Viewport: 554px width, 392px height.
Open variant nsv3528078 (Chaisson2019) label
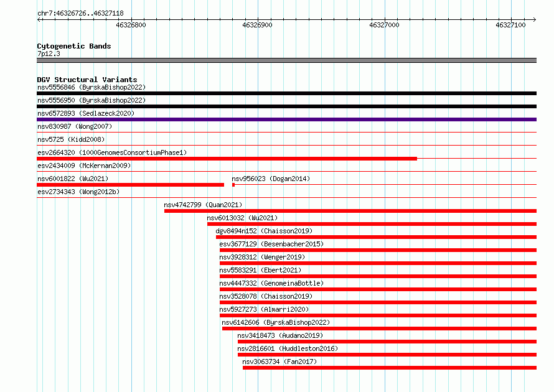click(266, 296)
